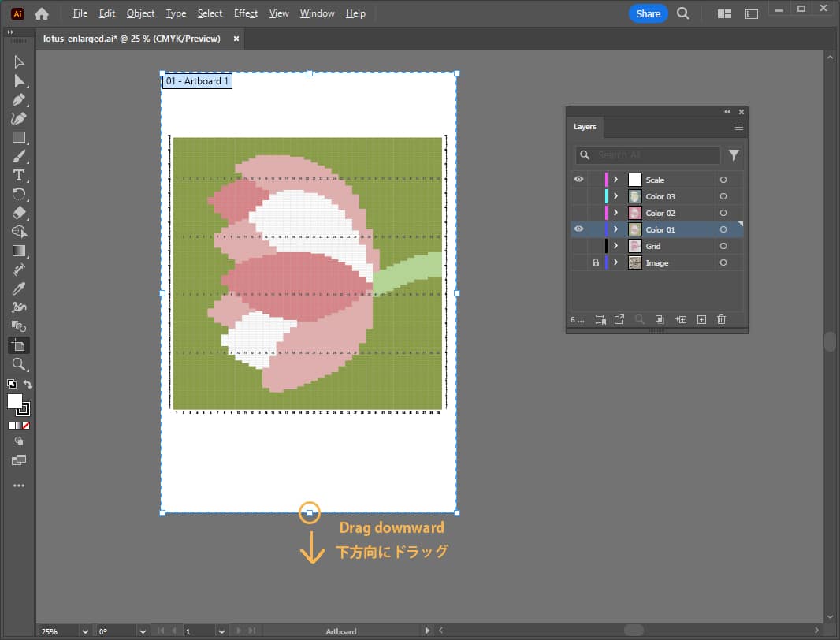The height and width of the screenshot is (640, 840).
Task: Delete selection using Layers panel trash icon
Action: [721, 319]
